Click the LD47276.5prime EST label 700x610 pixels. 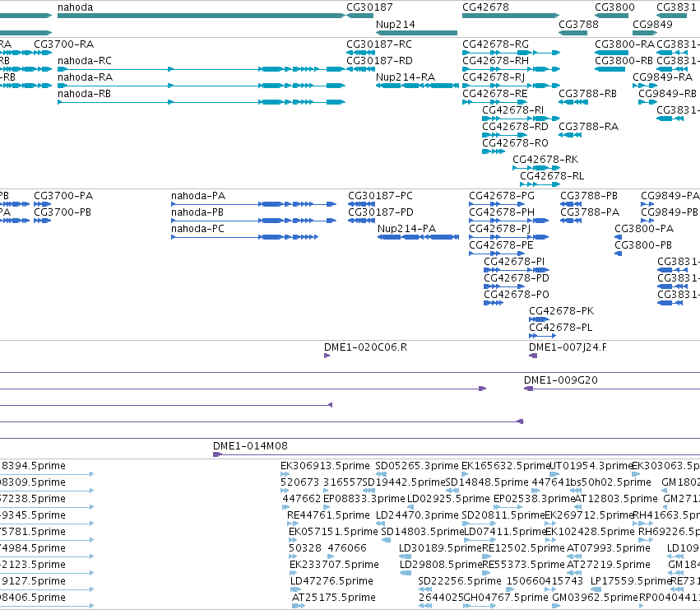331,581
